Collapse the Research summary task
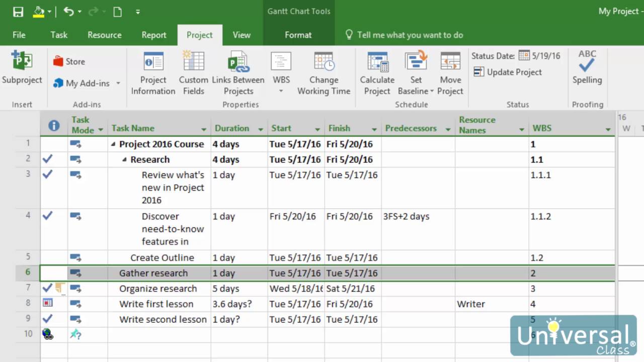This screenshot has height=362, width=644. [124, 159]
